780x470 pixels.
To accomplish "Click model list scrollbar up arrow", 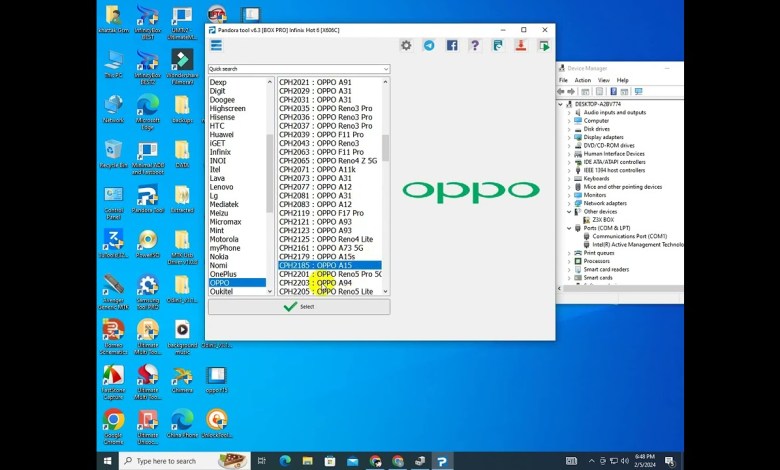I will [x=386, y=82].
